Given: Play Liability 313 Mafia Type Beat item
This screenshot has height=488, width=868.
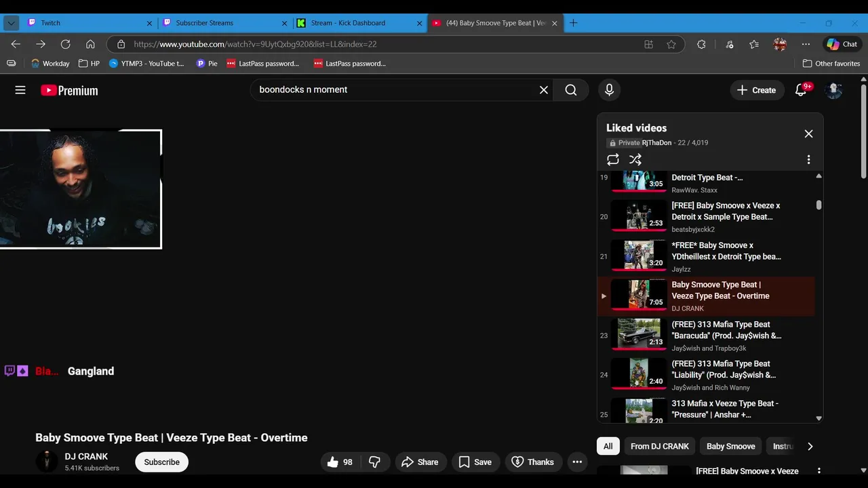Looking at the screenshot, I should coord(706,375).
